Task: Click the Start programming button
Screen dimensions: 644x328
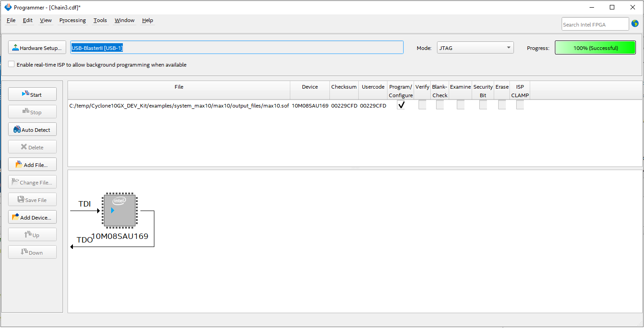Action: point(32,94)
